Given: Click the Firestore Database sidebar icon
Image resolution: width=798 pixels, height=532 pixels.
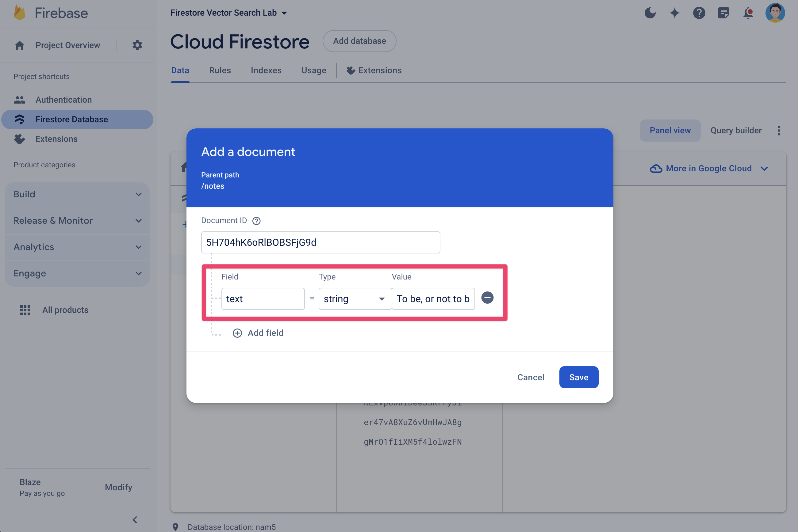Looking at the screenshot, I should pos(21,119).
